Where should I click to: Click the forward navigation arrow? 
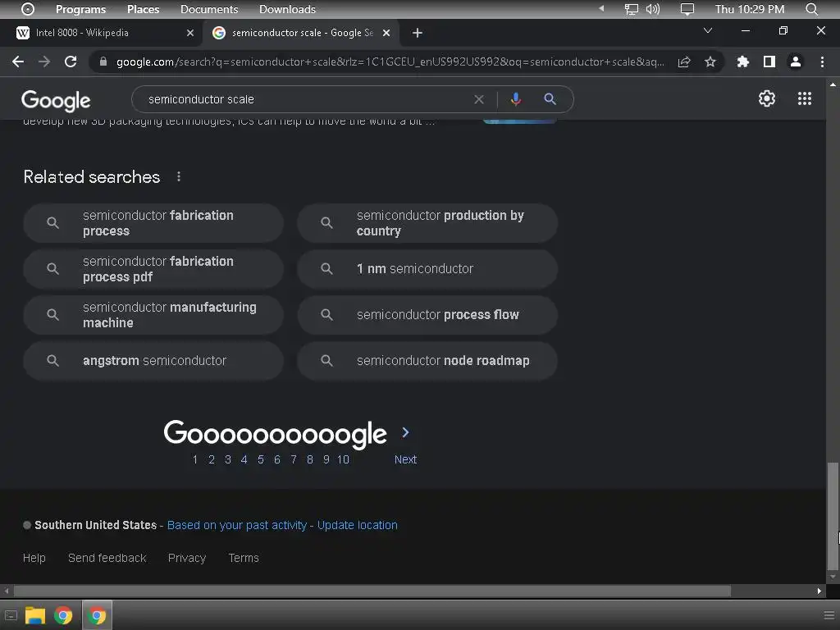pyautogui.click(x=44, y=62)
